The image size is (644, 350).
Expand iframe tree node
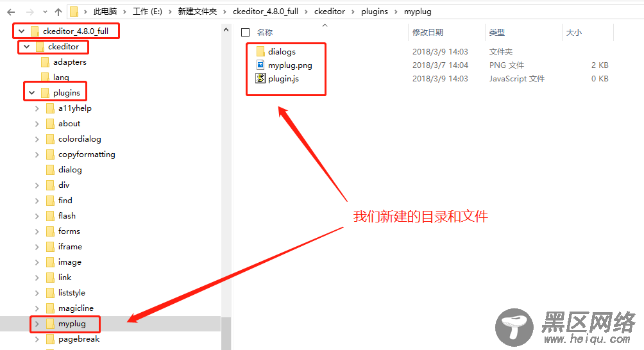click(x=37, y=247)
